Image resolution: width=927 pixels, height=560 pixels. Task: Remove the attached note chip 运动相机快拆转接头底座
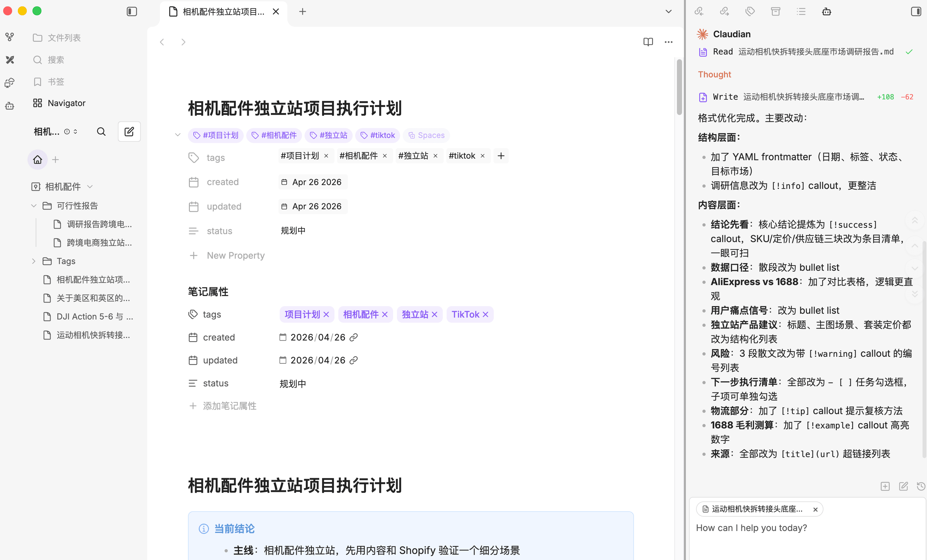815,510
